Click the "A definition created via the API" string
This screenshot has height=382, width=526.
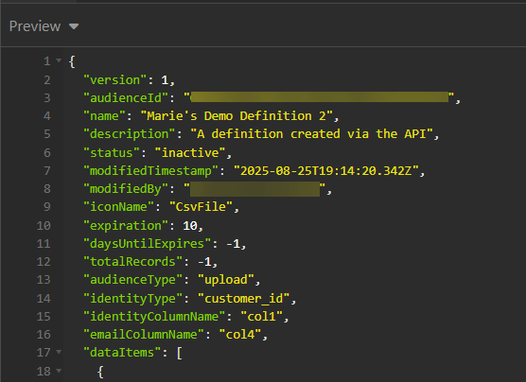312,134
